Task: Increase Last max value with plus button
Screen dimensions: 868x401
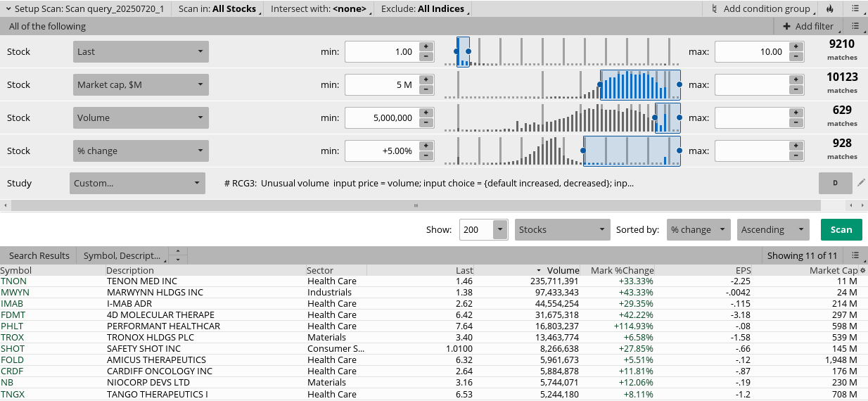Action: click(x=796, y=47)
